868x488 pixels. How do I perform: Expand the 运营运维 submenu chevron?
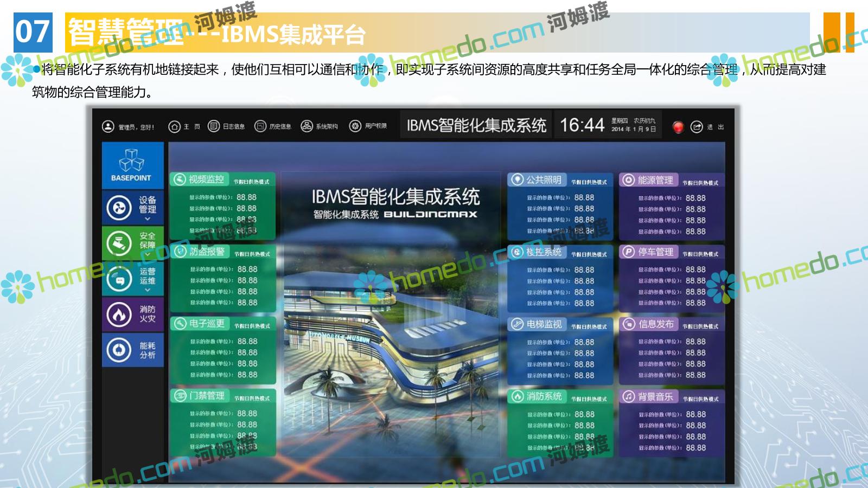coord(147,290)
